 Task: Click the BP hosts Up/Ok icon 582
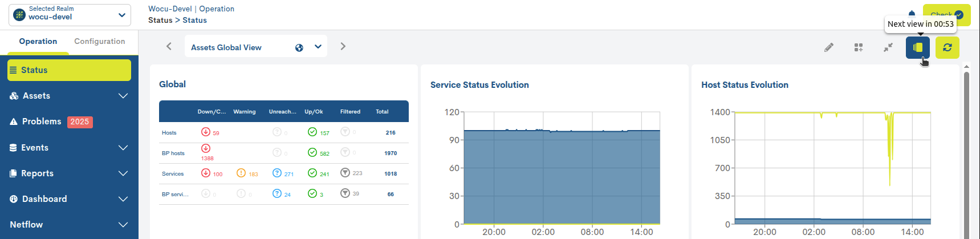312,152
